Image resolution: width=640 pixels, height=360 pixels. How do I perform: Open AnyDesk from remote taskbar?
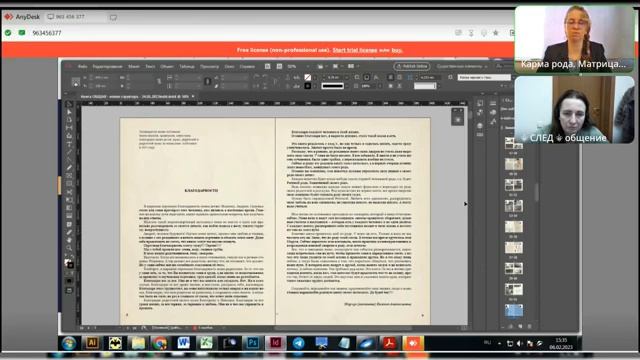pyautogui.click(x=413, y=343)
